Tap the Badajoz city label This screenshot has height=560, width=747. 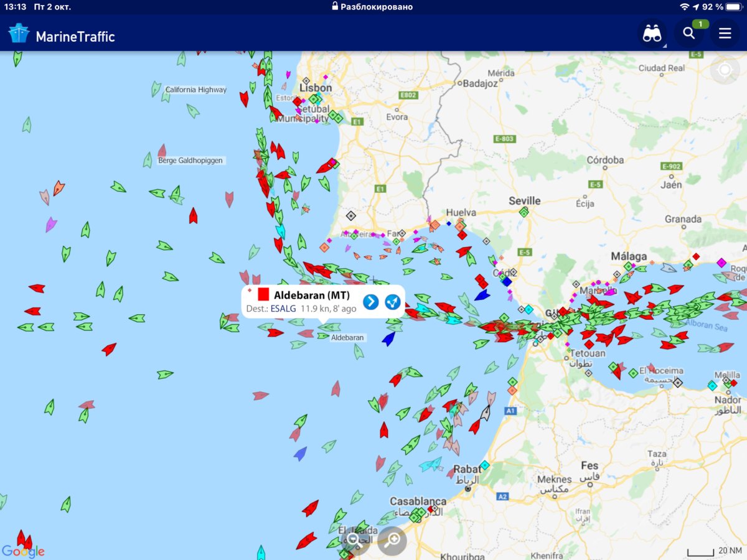[480, 83]
